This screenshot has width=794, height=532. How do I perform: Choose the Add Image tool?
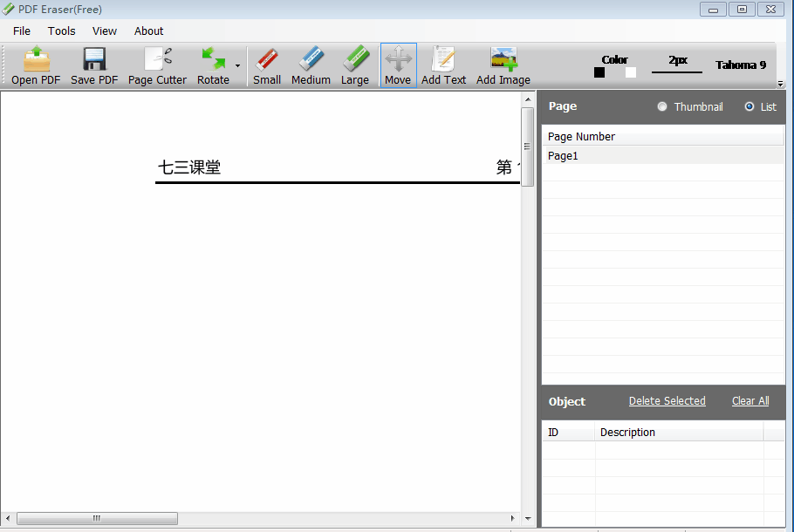click(x=503, y=65)
